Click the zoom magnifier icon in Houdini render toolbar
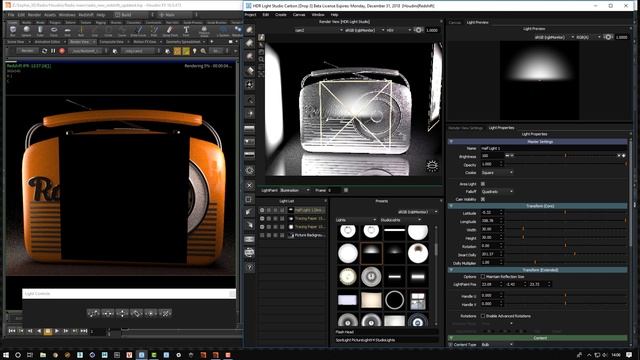The width and height of the screenshot is (640, 360). 203,51
